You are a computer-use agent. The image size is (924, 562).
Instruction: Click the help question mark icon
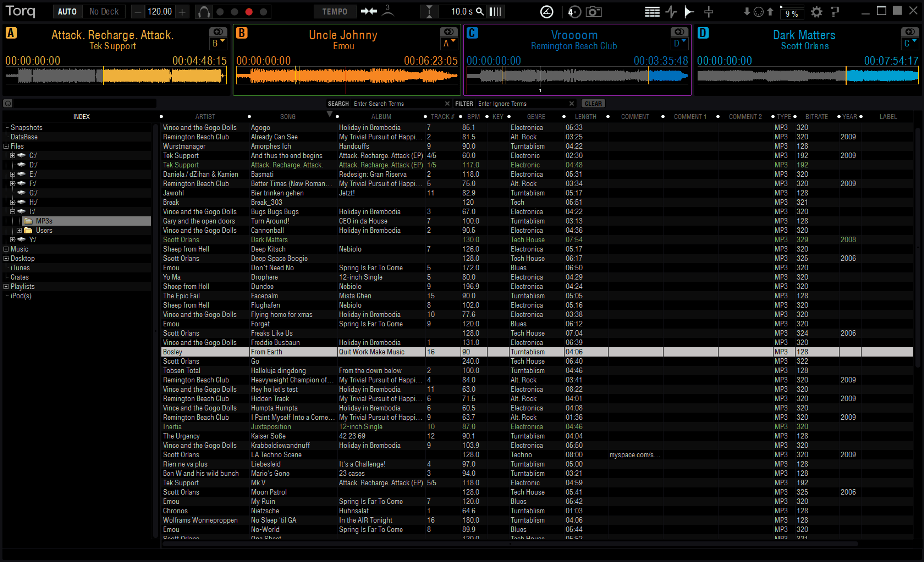point(835,11)
